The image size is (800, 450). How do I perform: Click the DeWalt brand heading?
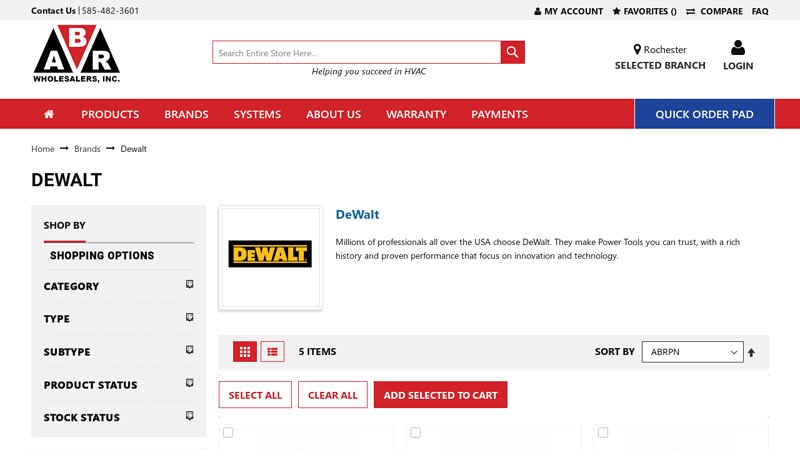(357, 215)
